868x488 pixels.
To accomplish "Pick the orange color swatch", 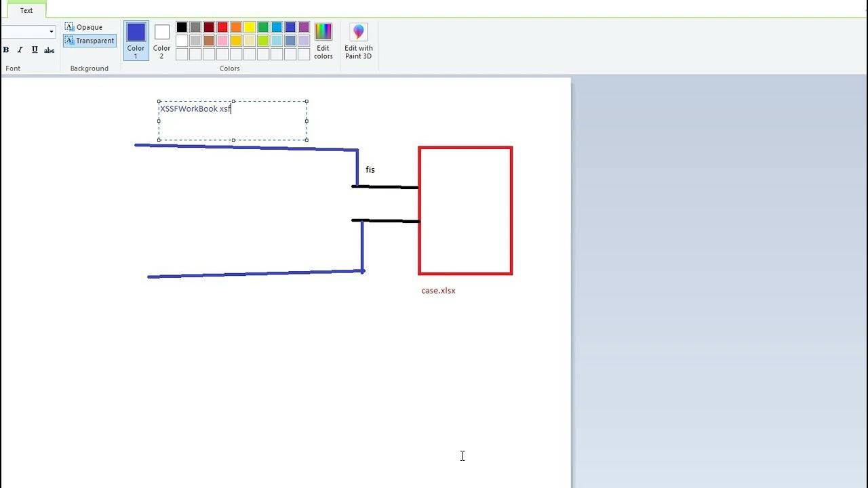I will point(236,27).
